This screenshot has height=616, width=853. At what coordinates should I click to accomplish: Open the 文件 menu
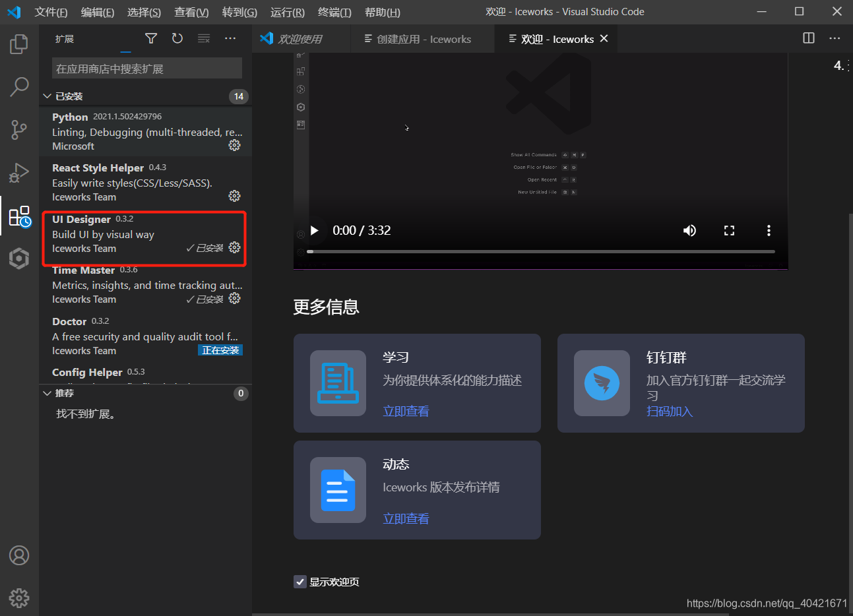(x=51, y=12)
